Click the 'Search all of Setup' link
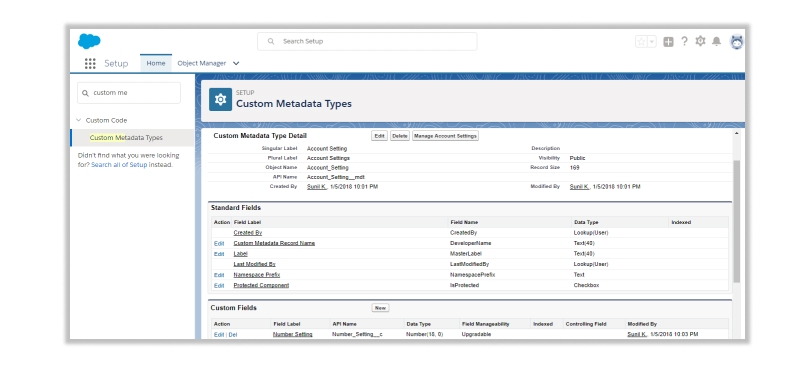Screen dimensions: 800x369 (119, 165)
